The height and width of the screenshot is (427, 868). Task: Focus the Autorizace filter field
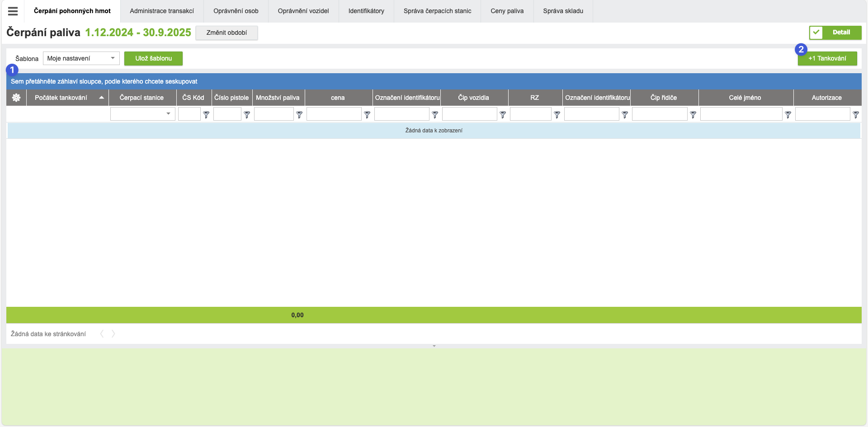(823, 114)
